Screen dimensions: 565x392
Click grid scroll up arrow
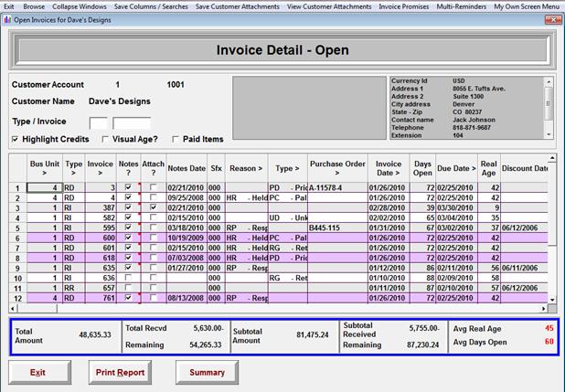point(552,158)
